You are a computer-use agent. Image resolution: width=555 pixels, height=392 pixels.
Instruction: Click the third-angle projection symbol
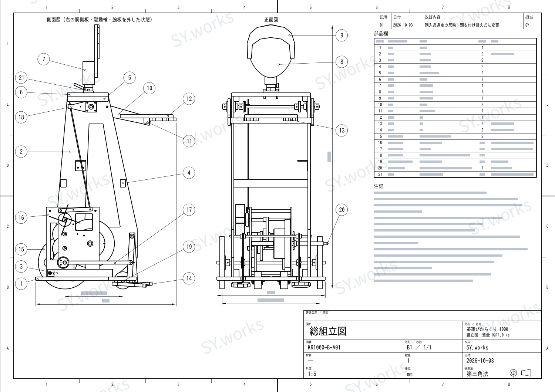coord(521,373)
